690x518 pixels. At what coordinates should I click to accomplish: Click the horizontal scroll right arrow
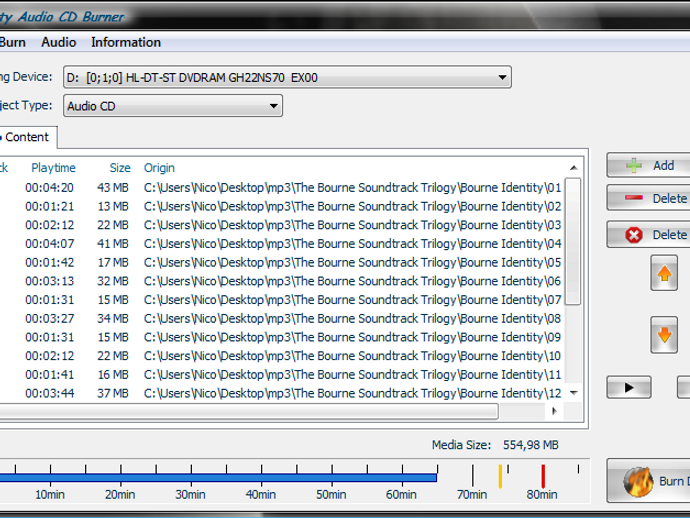pos(554,411)
